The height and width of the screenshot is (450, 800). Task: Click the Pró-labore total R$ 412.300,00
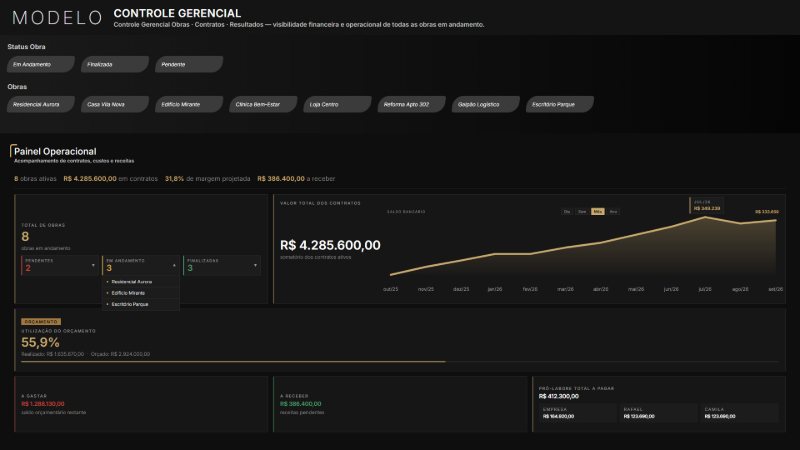click(559, 396)
